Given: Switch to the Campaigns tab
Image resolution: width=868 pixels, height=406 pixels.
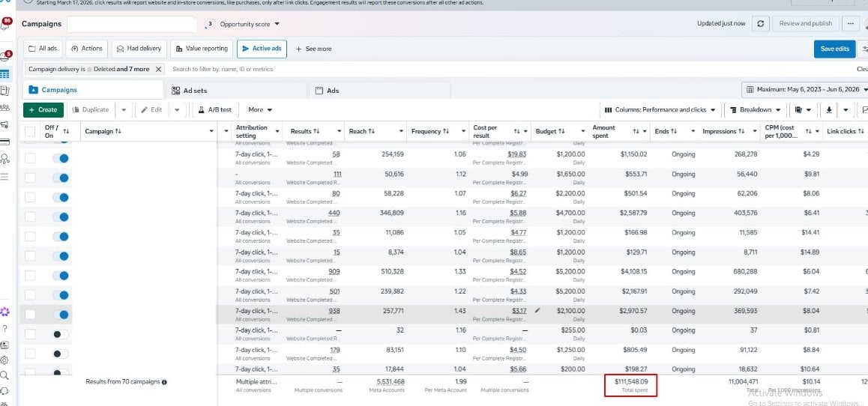Looking at the screenshot, I should point(91,90).
